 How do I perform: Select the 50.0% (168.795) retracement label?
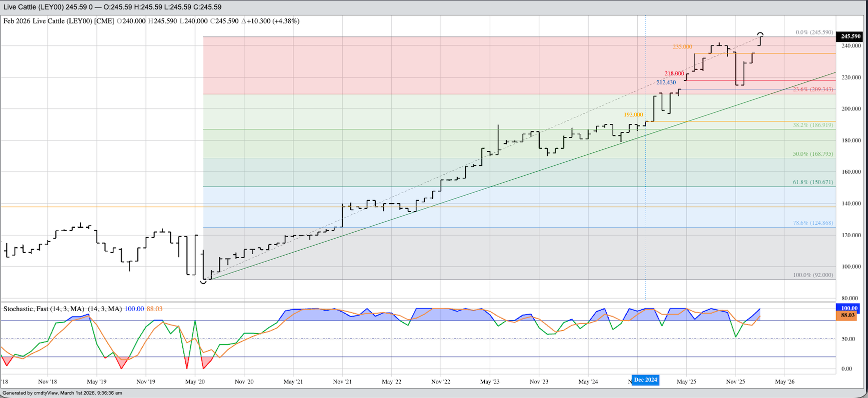point(813,154)
